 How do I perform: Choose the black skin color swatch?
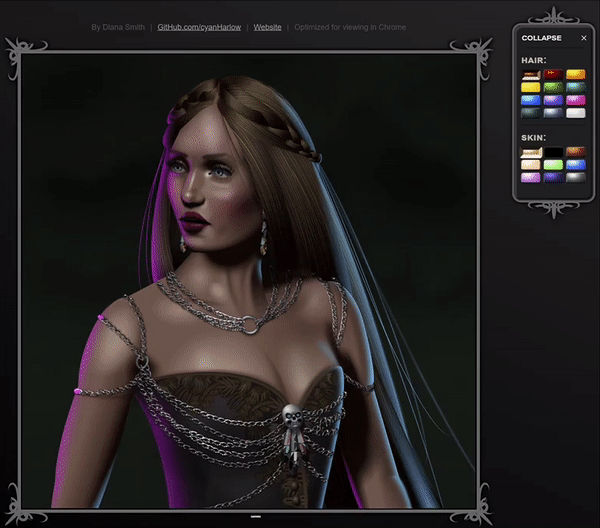pyautogui.click(x=553, y=152)
